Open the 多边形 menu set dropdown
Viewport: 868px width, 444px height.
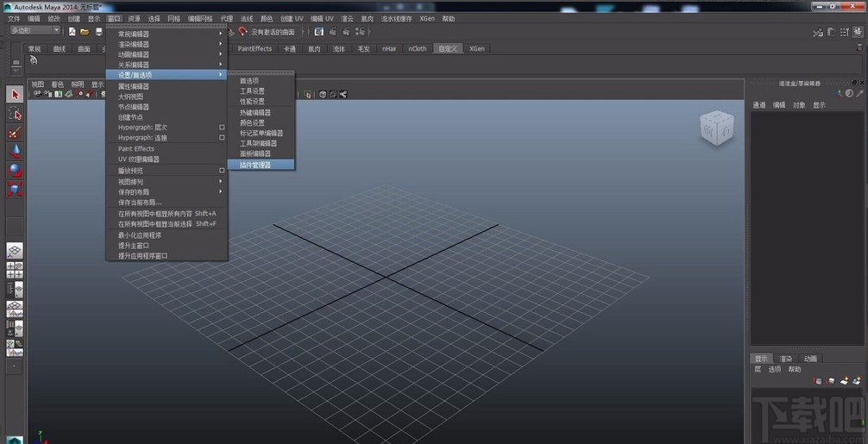(35, 30)
